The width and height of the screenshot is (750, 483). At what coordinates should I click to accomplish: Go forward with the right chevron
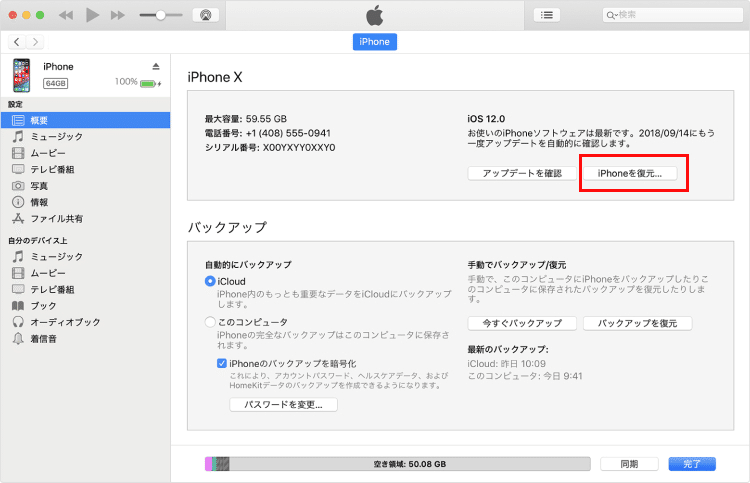pyautogui.click(x=35, y=42)
